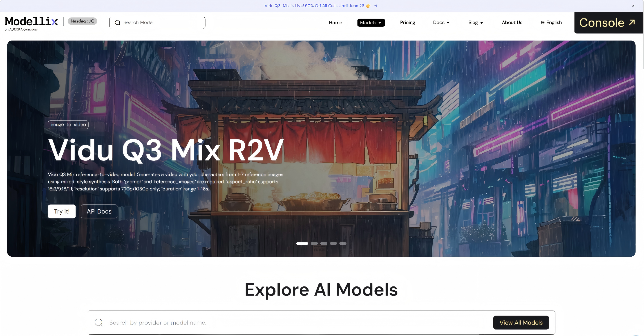This screenshot has width=644, height=336.
Task: Select the third carousel slide indicator
Action: coord(324,244)
